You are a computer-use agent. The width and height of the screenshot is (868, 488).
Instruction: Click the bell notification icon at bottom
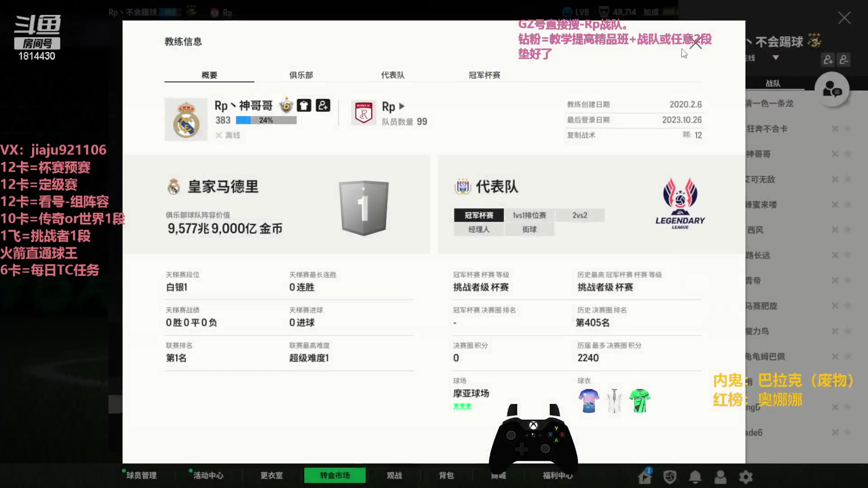(695, 476)
